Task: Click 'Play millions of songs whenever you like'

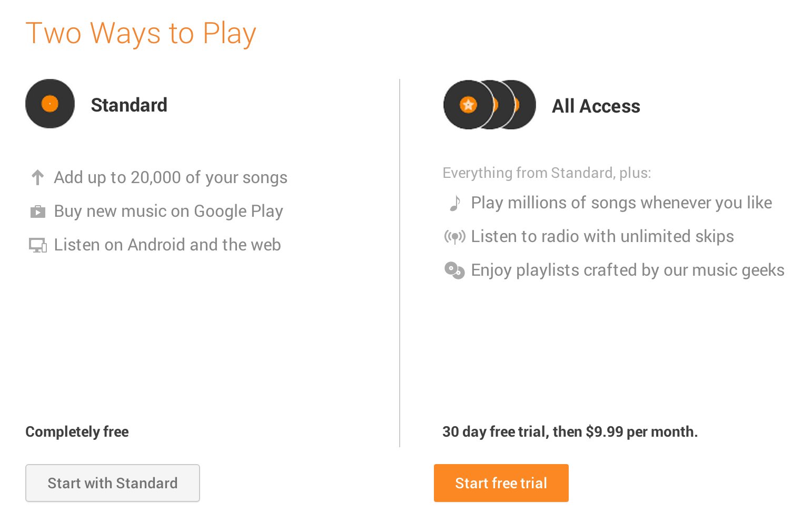Action: [621, 203]
